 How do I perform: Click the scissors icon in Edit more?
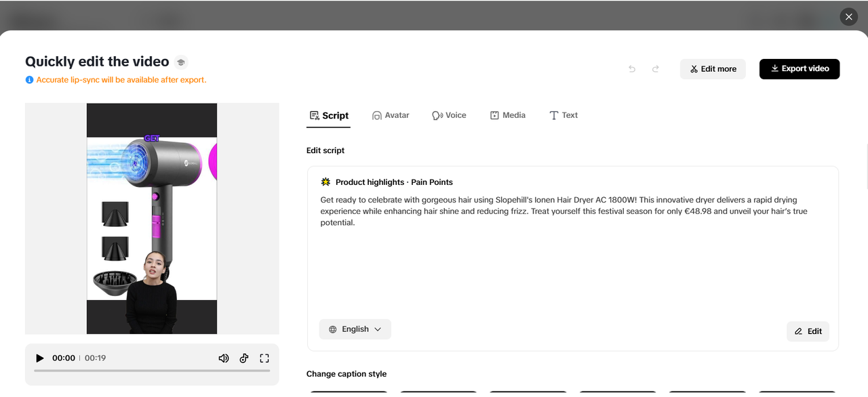(694, 68)
